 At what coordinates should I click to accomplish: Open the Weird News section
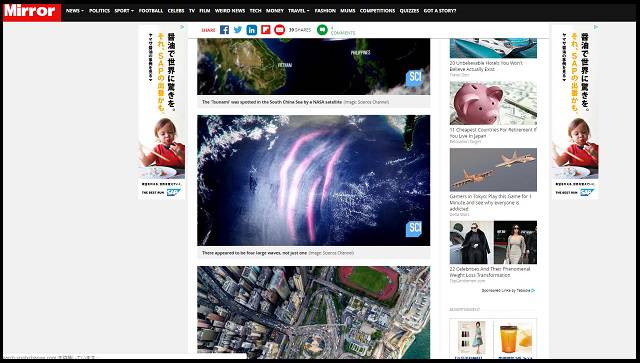[230, 11]
